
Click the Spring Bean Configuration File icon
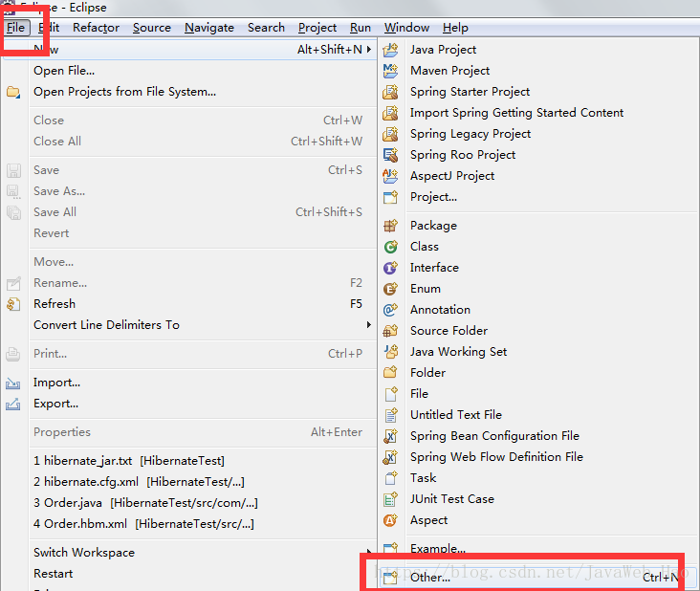[390, 435]
